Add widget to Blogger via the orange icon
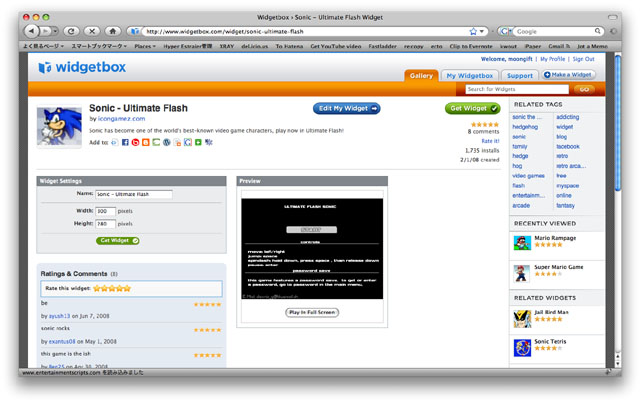The width and height of the screenshot is (640, 402). (x=146, y=142)
